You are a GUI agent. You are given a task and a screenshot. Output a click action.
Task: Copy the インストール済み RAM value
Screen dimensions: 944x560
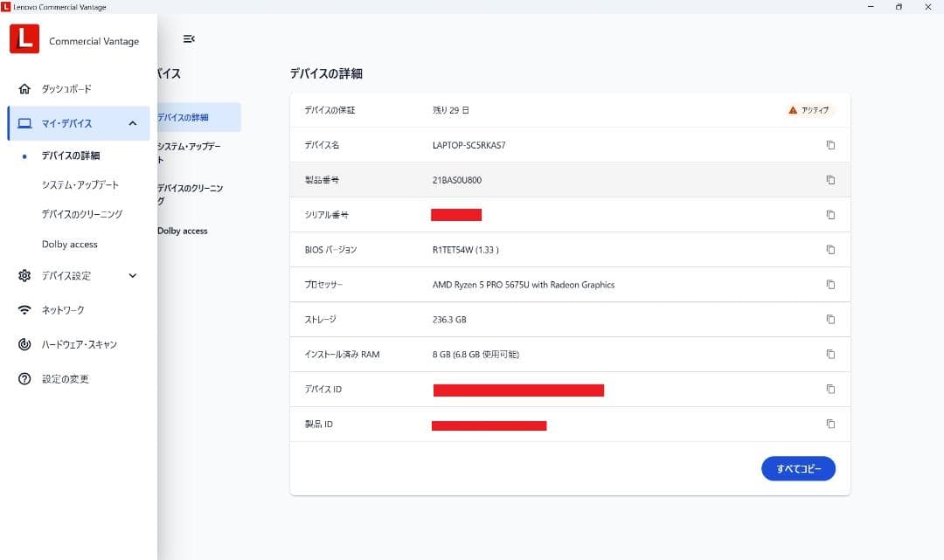830,355
